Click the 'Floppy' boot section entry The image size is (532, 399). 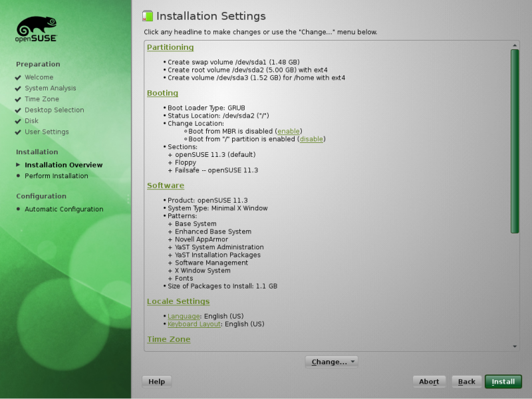[x=186, y=162]
